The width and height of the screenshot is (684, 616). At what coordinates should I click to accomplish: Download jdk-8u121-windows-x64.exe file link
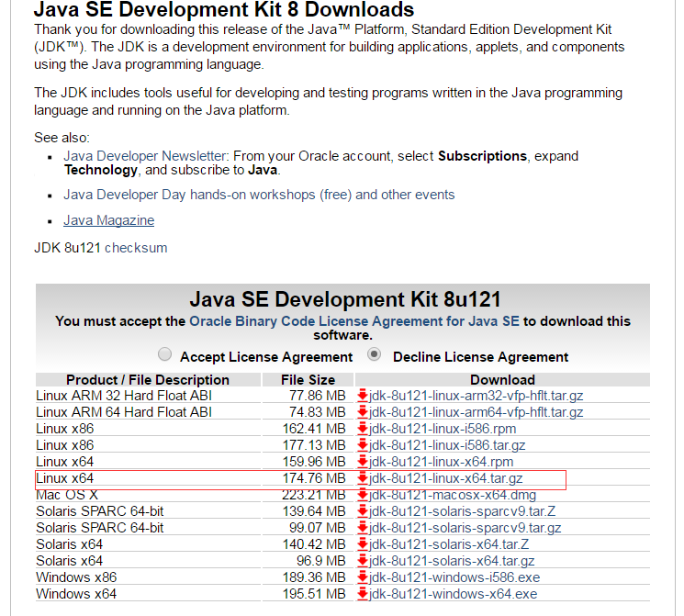pos(454,594)
